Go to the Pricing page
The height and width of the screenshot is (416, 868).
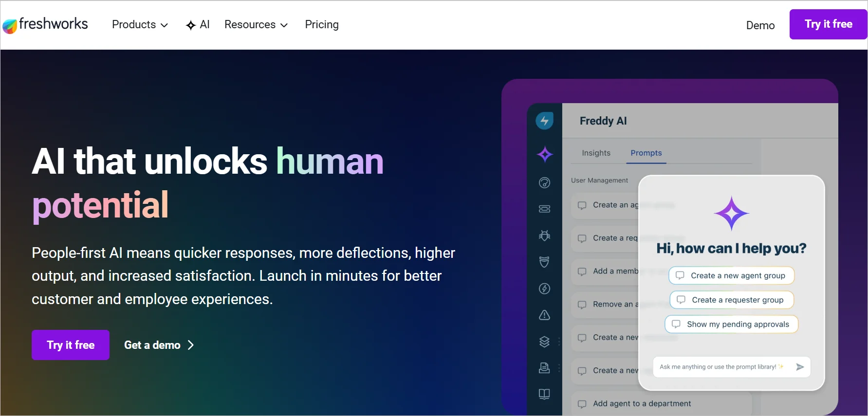pos(322,25)
